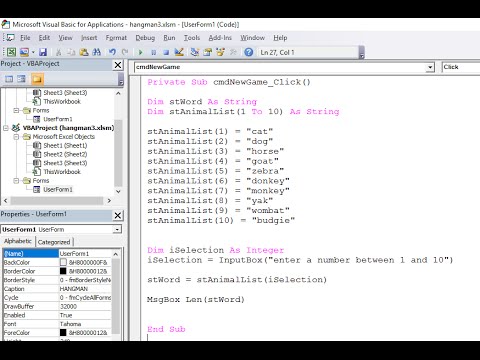Image resolution: width=480 pixels, height=360 pixels.
Task: Click right arrow of project horizontal scrollbar
Action: (x=109, y=200)
